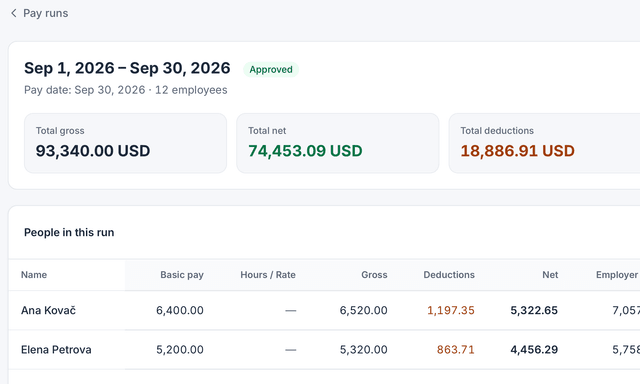Click the Total deductions value 18,886.91 USD
This screenshot has width=640, height=384.
[x=518, y=151]
